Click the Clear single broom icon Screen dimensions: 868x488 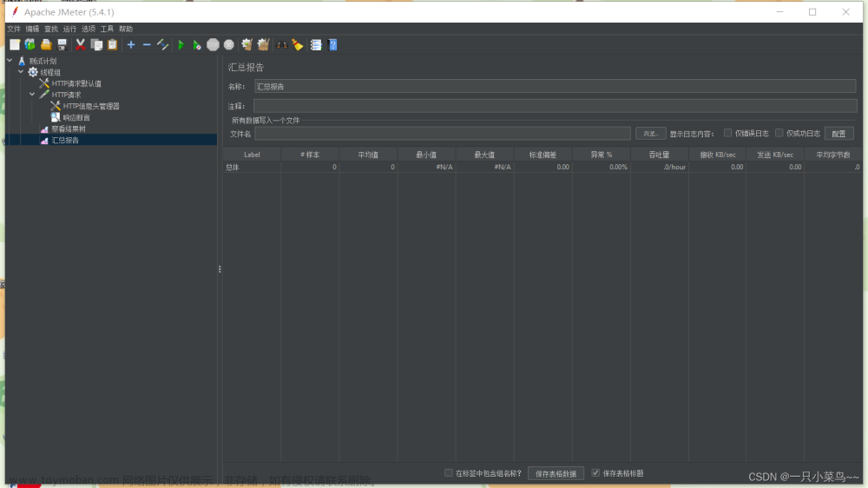(x=247, y=45)
